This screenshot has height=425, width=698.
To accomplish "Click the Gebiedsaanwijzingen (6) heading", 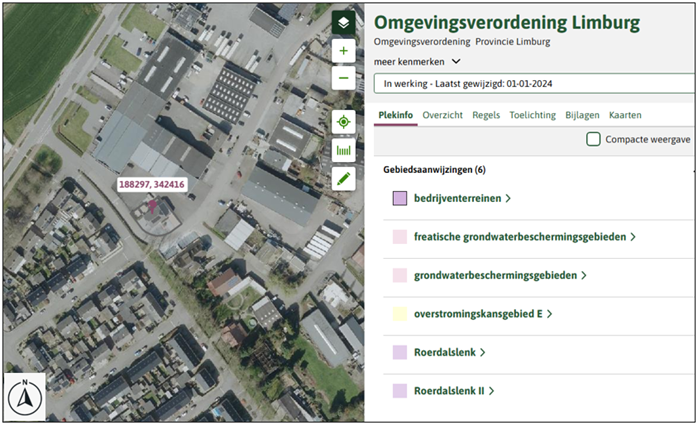I will pyautogui.click(x=434, y=170).
